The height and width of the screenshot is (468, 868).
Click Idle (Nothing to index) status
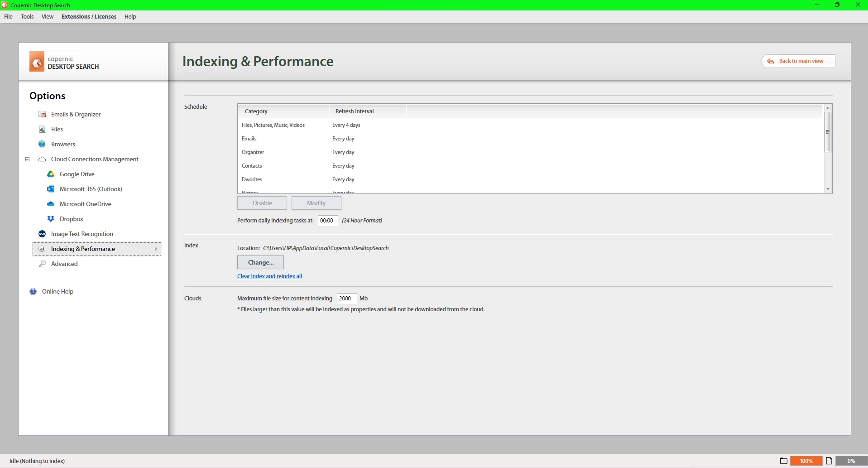[37, 461]
